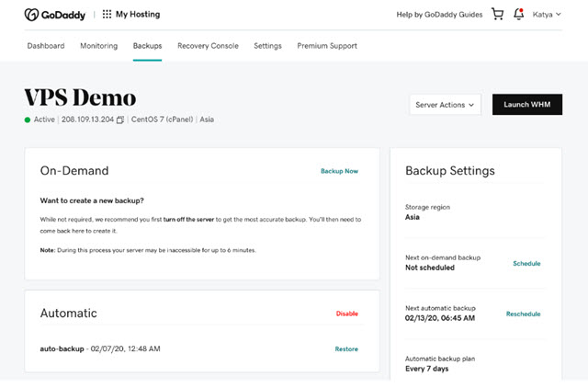
Task: Disable automatic backups
Action: pyautogui.click(x=347, y=314)
